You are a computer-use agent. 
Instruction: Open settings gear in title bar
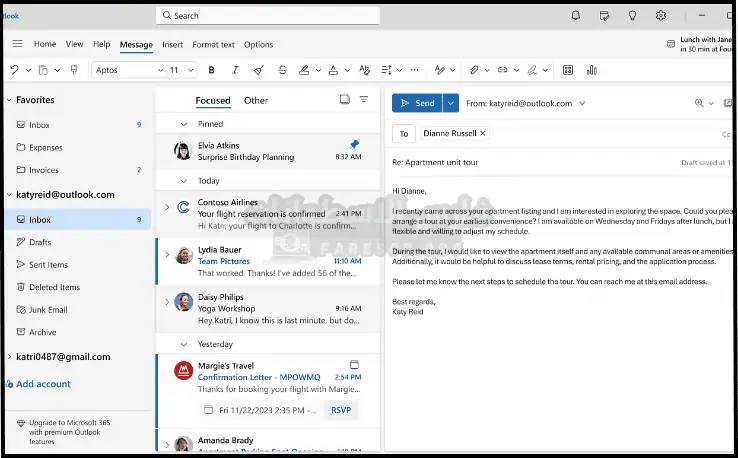[661, 16]
